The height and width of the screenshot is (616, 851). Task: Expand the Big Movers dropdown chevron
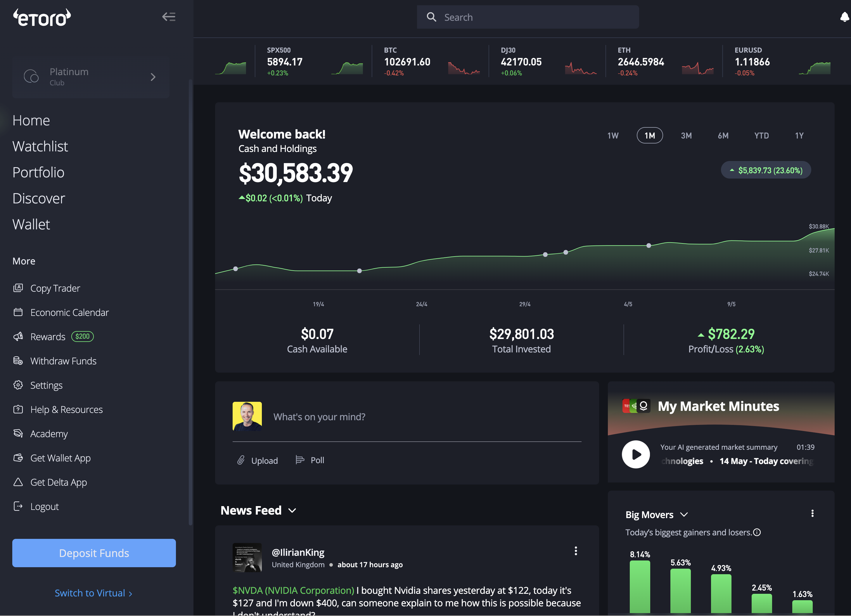[684, 514]
